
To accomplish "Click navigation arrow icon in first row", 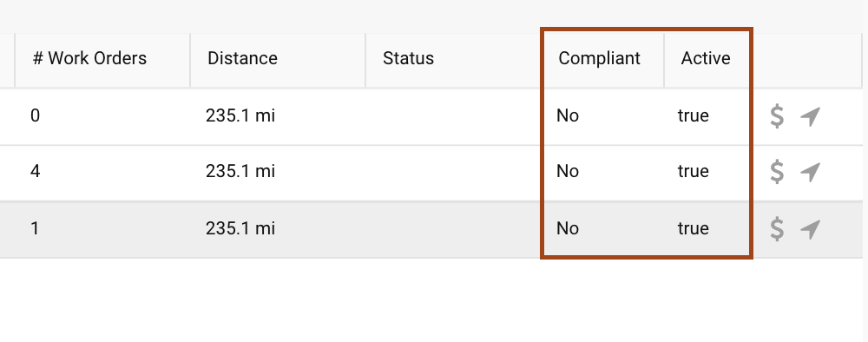I will click(x=810, y=117).
